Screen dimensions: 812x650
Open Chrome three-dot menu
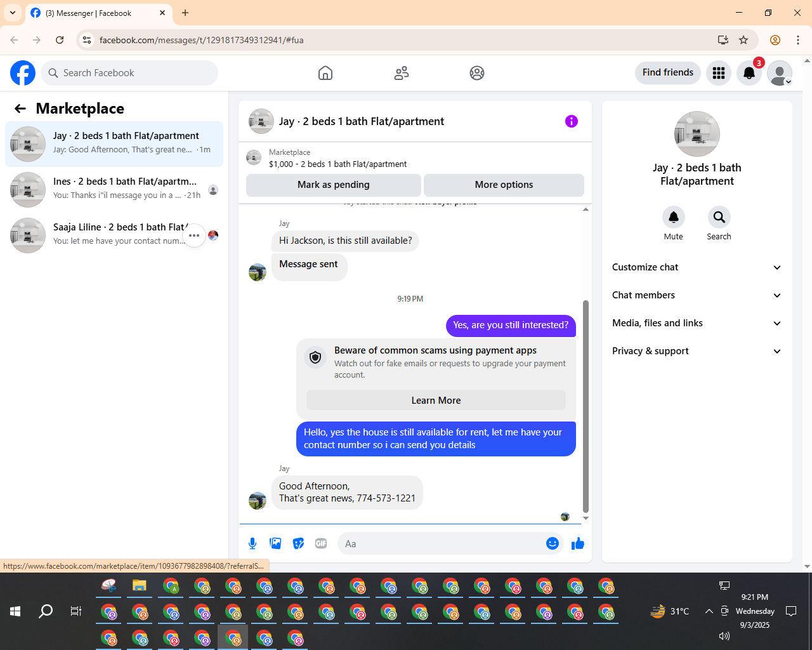coord(798,40)
